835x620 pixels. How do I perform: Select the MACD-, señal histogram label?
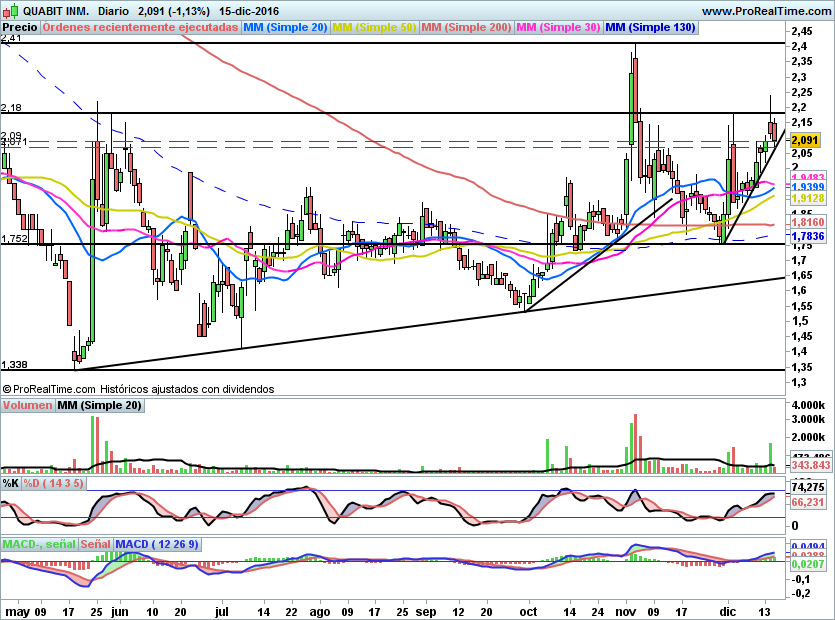(39, 544)
